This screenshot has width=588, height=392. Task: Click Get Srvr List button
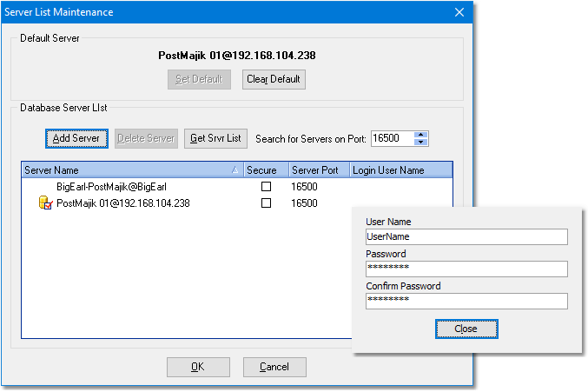point(215,138)
